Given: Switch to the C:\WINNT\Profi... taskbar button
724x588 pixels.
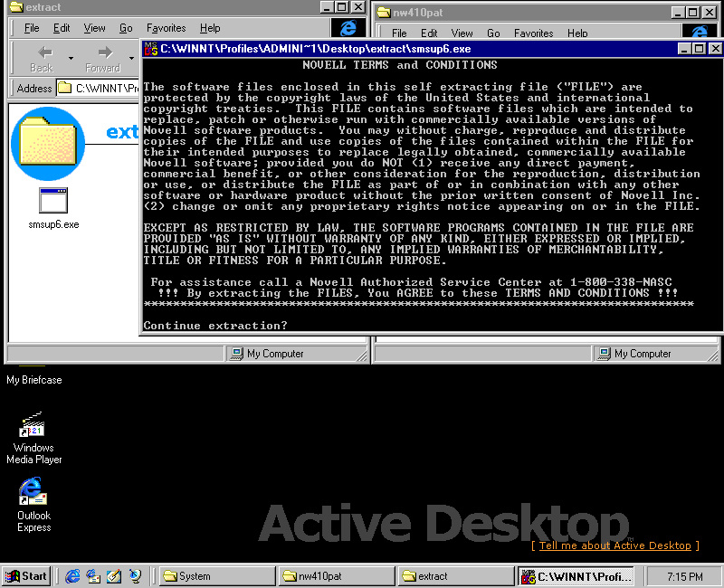Looking at the screenshot, I should click(x=576, y=576).
